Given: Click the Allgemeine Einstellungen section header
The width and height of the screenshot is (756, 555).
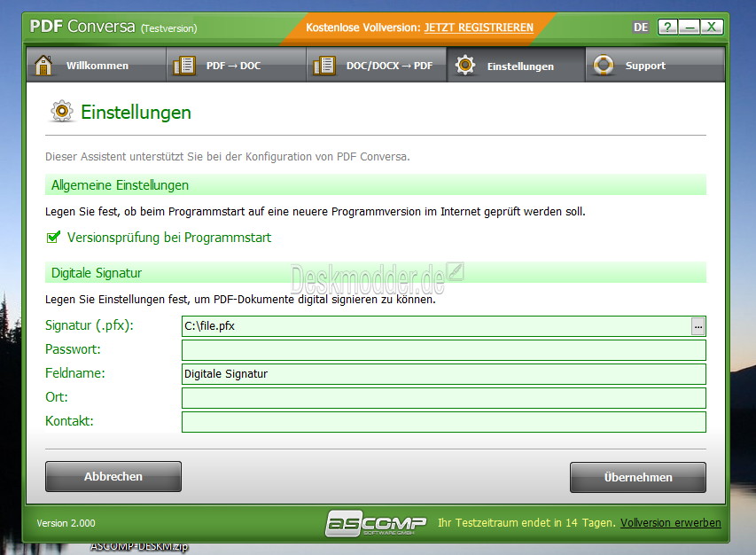Looking at the screenshot, I should (x=376, y=185).
